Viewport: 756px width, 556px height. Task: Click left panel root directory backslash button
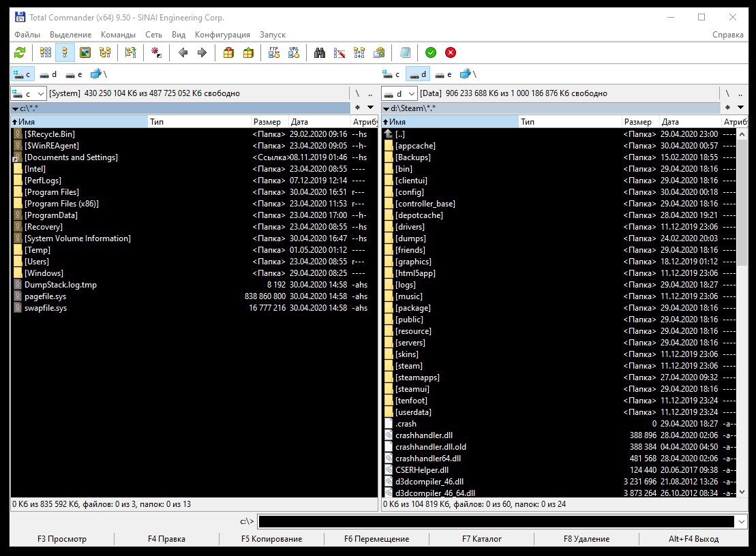(357, 93)
